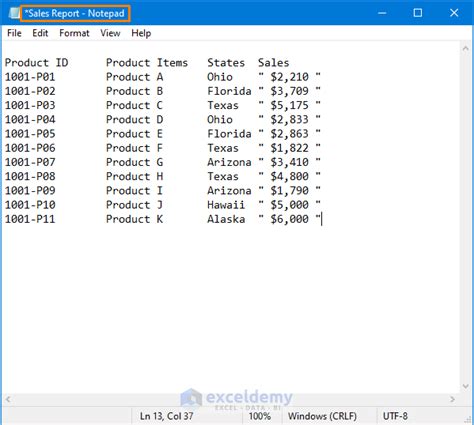
Task: Click the horizontal scrollbar left arrow
Action: (x=8, y=399)
